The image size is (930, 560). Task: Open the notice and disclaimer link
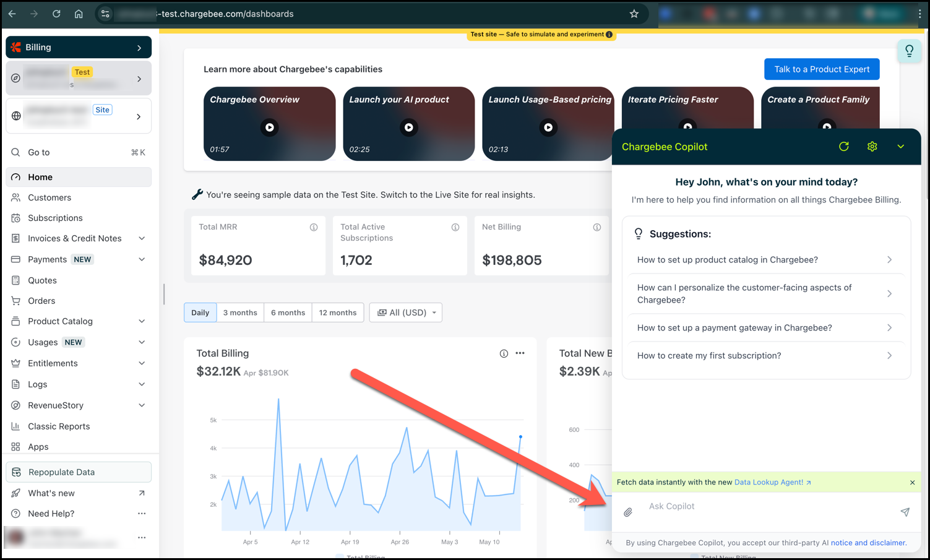[x=869, y=543]
